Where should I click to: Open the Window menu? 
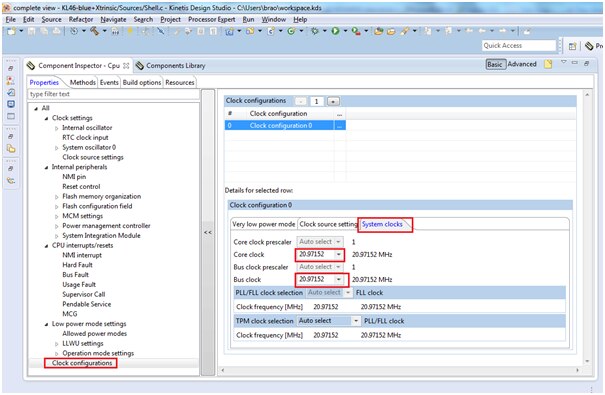tap(274, 19)
